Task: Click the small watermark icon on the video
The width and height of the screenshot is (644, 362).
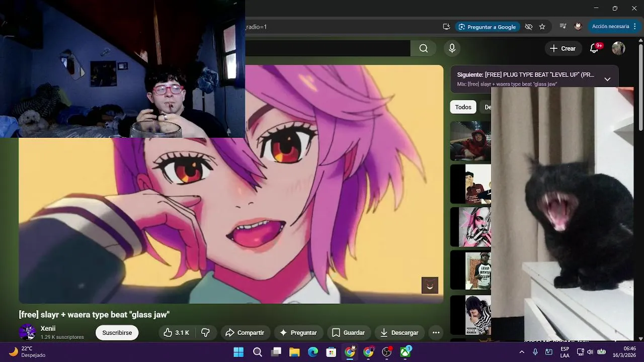Action: (x=430, y=285)
